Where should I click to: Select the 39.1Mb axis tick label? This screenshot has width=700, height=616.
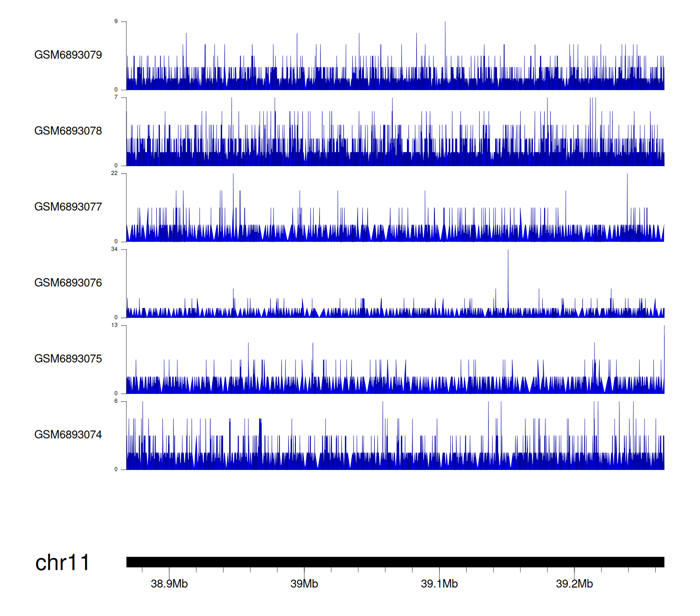pyautogui.click(x=439, y=584)
